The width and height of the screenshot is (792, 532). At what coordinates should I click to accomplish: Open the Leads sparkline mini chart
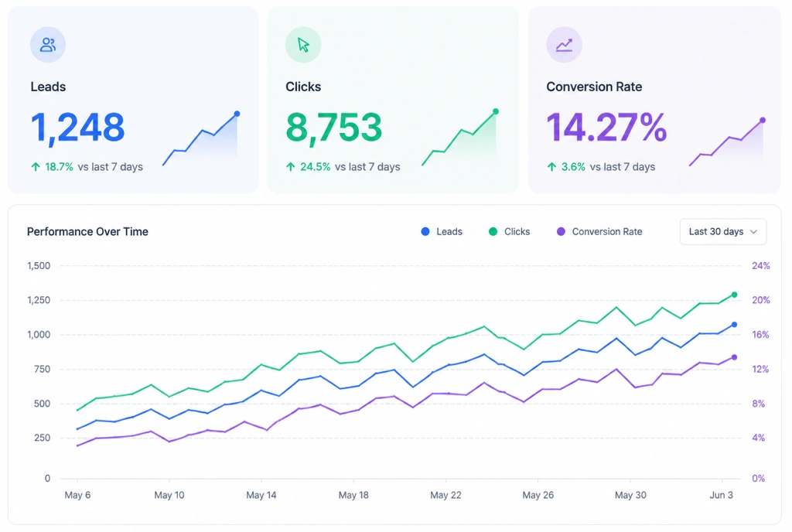click(201, 138)
